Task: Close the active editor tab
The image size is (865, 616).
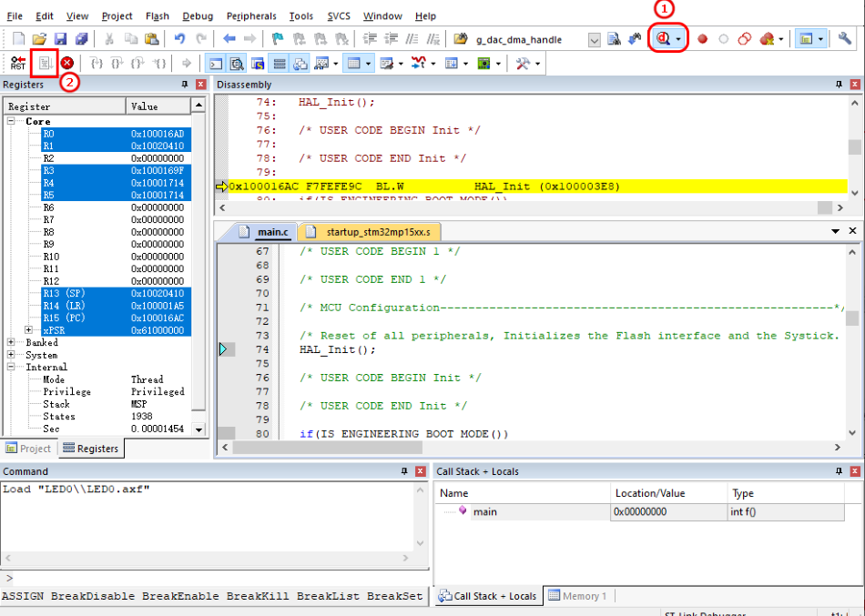Action: [x=853, y=231]
